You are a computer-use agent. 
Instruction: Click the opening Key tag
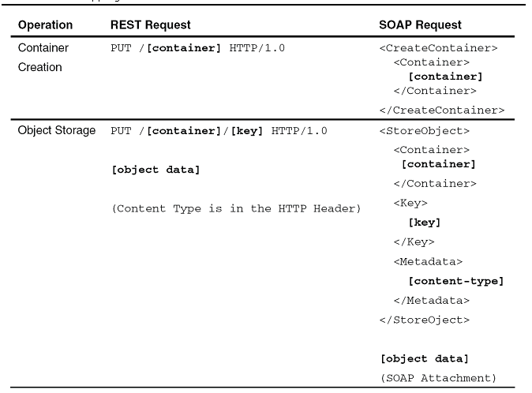point(410,203)
